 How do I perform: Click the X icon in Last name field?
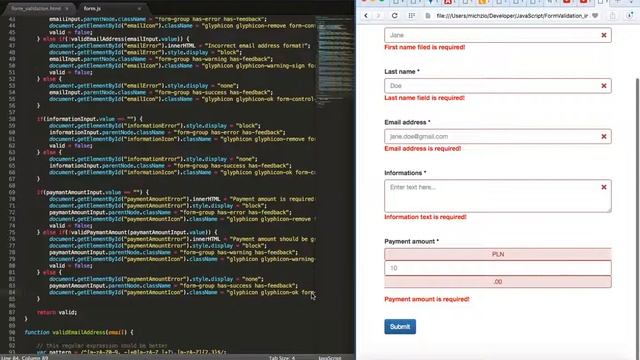click(604, 86)
